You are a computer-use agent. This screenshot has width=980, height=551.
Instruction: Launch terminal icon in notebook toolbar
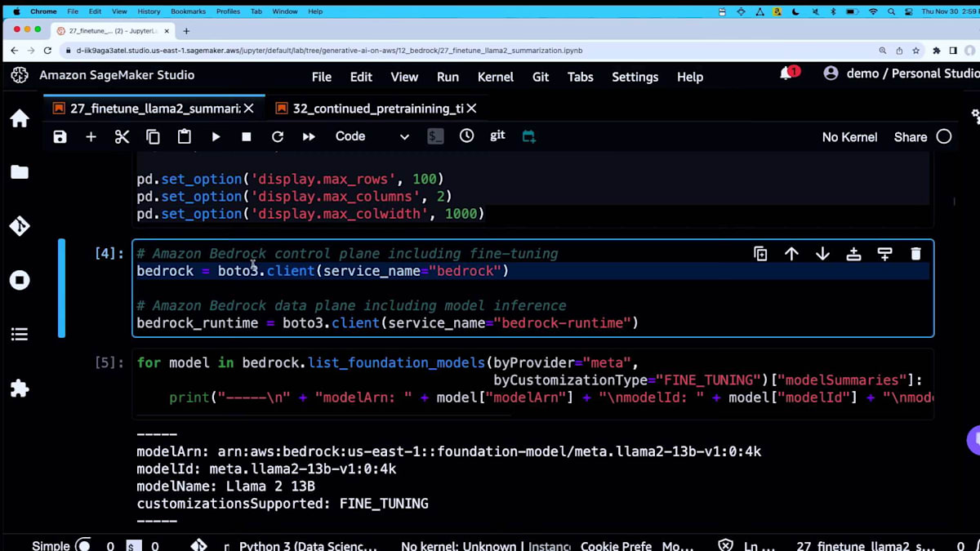point(435,136)
